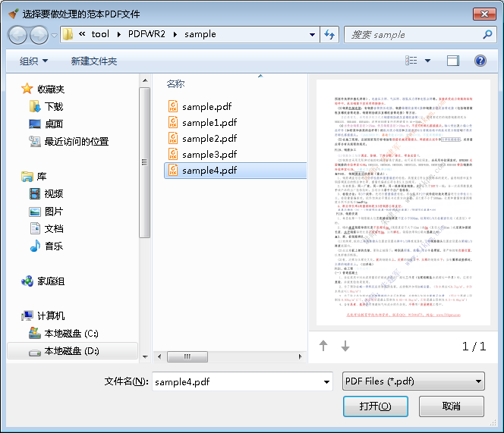Click the Back navigation arrow
Viewport: 504px width, 433px height.
click(17, 35)
